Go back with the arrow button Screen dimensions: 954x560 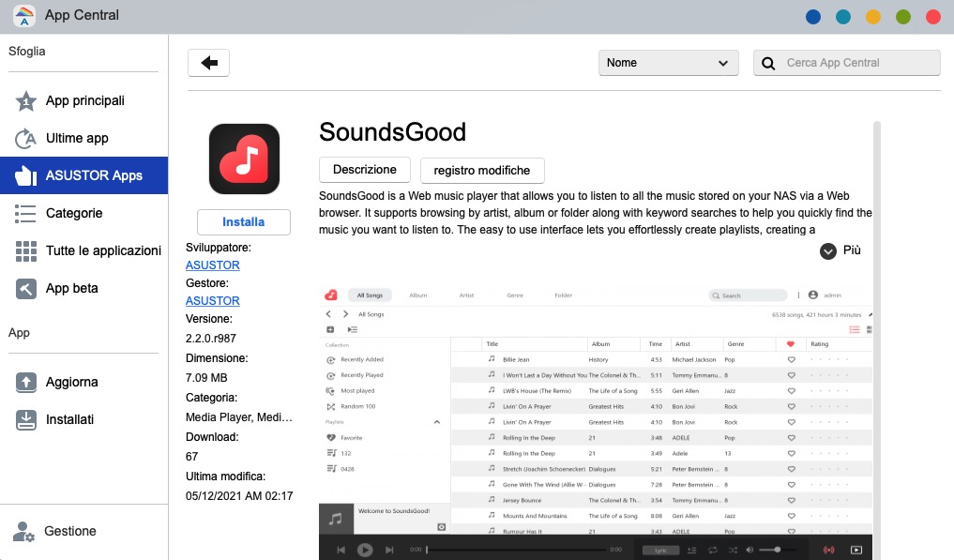[208, 63]
